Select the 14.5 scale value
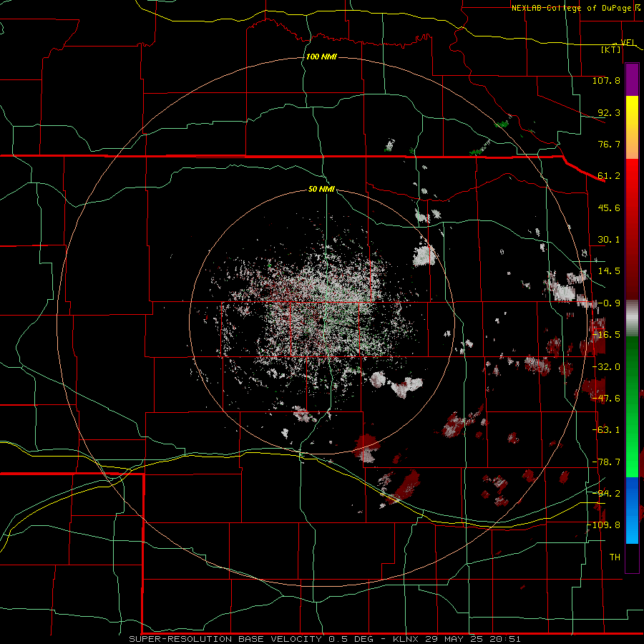Viewport: 644px width, 644px height. [x=609, y=271]
